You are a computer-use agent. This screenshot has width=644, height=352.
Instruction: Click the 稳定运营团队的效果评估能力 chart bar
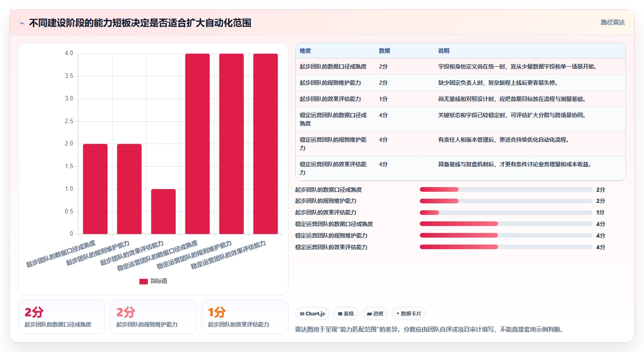coord(265,144)
